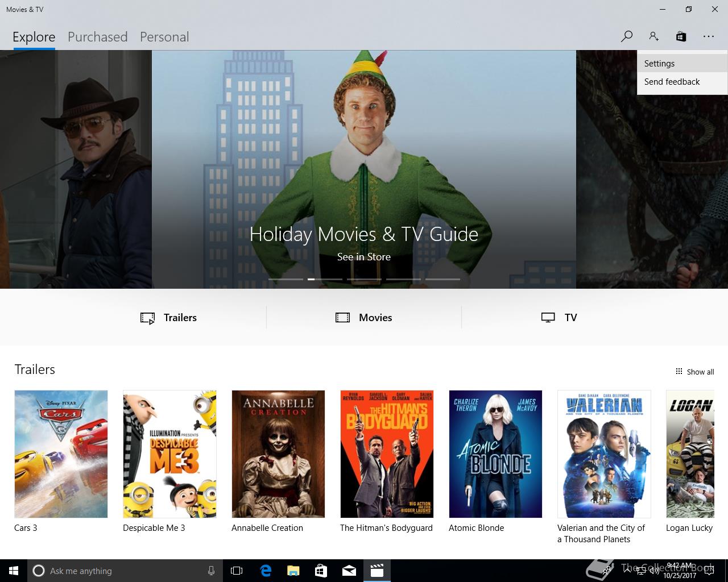Screen dimensions: 728x582
Task: Open Annabelle Creation poster
Action: click(278, 454)
